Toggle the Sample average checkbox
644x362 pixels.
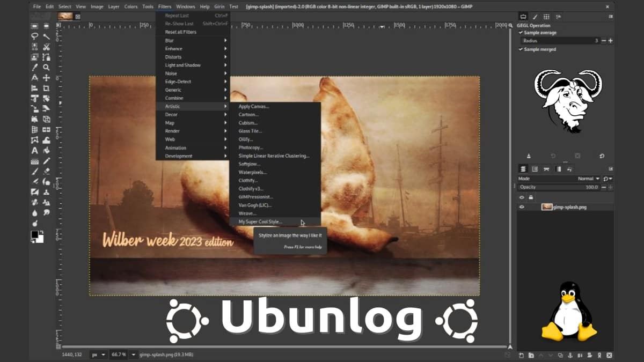[521, 33]
